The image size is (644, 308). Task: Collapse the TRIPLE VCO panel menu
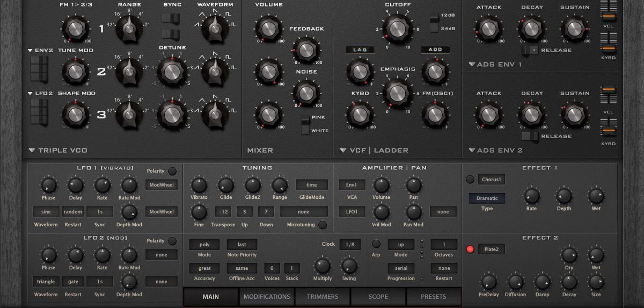(33, 151)
